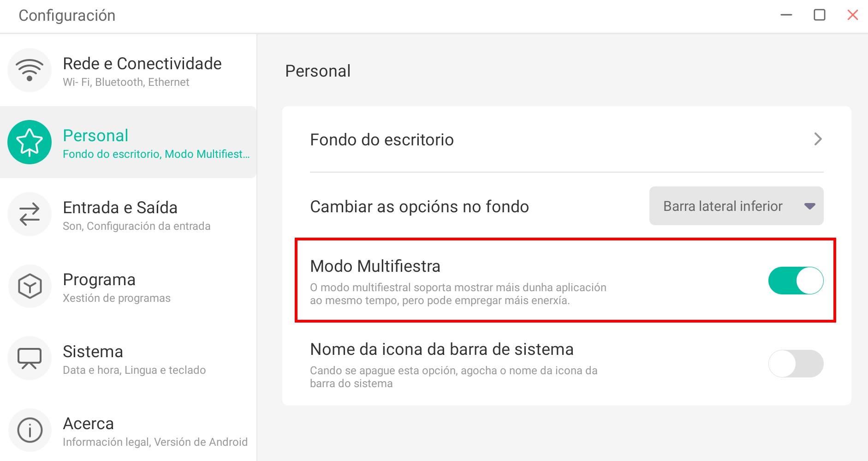Viewport: 868px width, 461px height.
Task: Turn off the multiwindow mode switch
Action: tap(796, 280)
